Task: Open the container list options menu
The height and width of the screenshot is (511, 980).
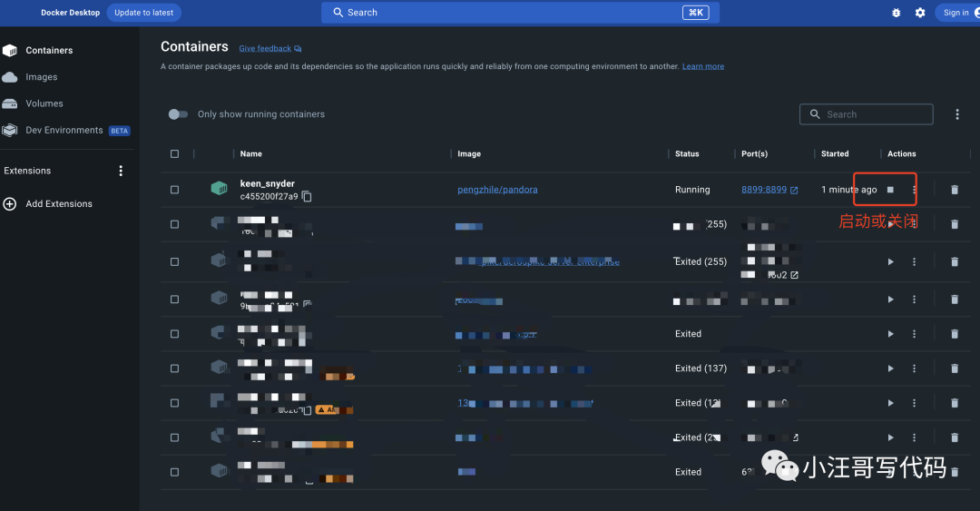Action: click(x=956, y=114)
